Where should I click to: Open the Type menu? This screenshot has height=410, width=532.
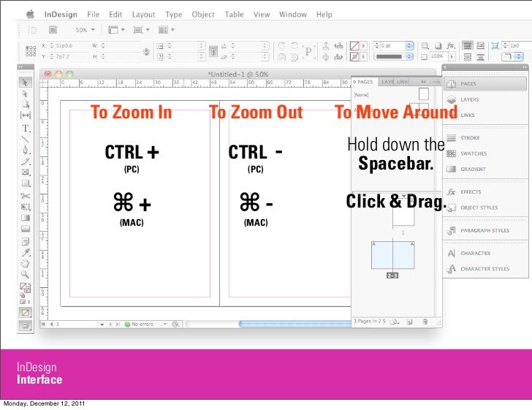[174, 15]
